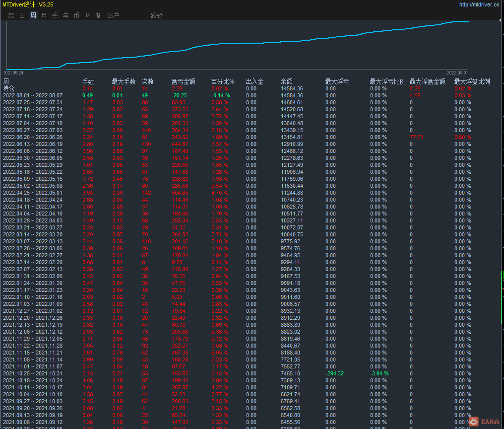The height and width of the screenshot is (429, 504).
Task: Click the 百分比% column header
Action: tap(222, 81)
